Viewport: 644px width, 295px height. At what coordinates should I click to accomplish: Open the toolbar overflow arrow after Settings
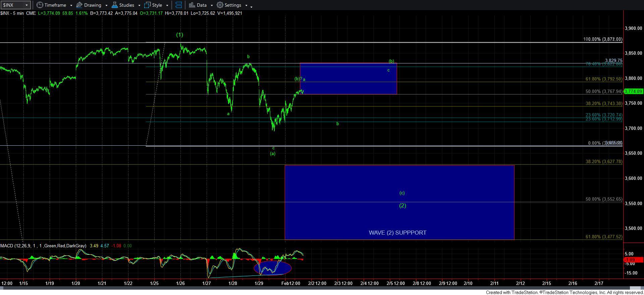coord(252,6)
